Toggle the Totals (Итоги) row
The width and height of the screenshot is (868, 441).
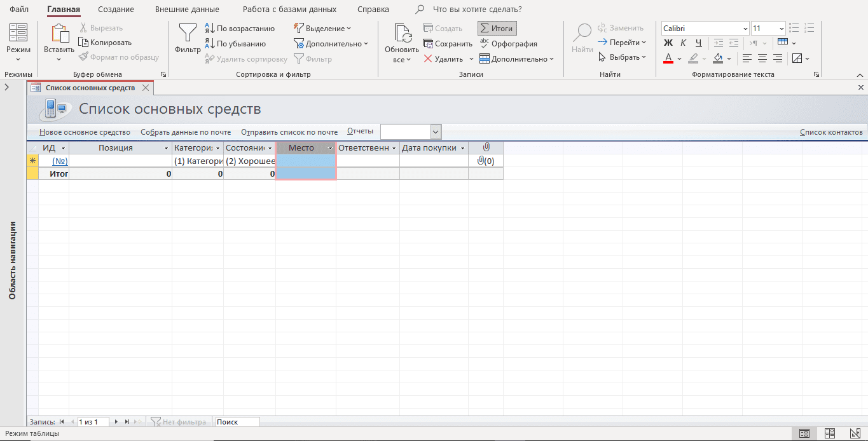coord(497,29)
